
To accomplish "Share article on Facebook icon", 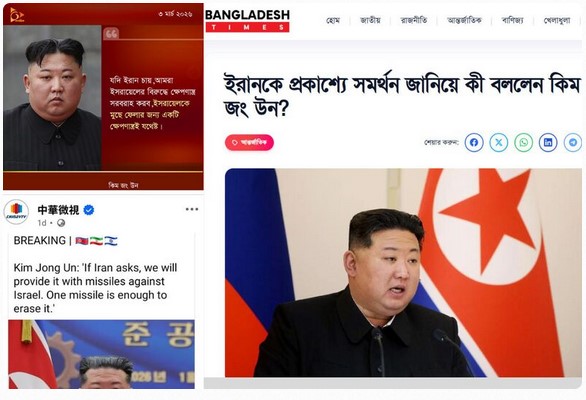I will 474,142.
